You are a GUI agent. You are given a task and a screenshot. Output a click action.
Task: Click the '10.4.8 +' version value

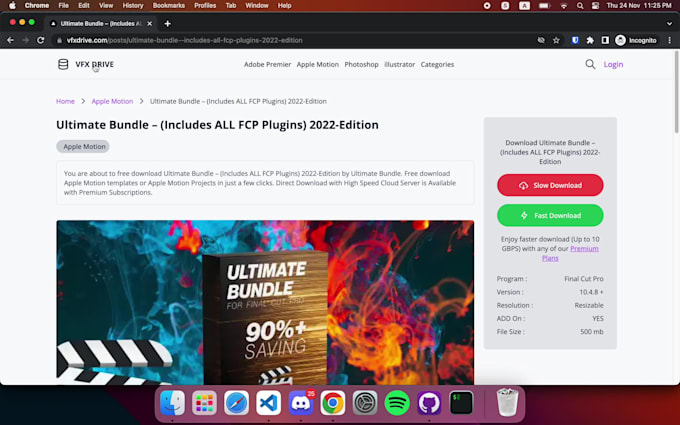point(591,292)
